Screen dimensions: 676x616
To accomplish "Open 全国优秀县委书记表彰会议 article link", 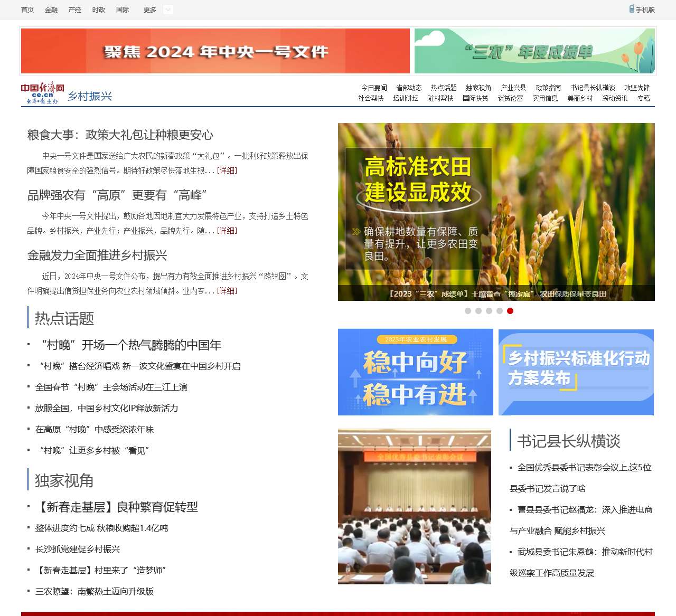I will [581, 478].
